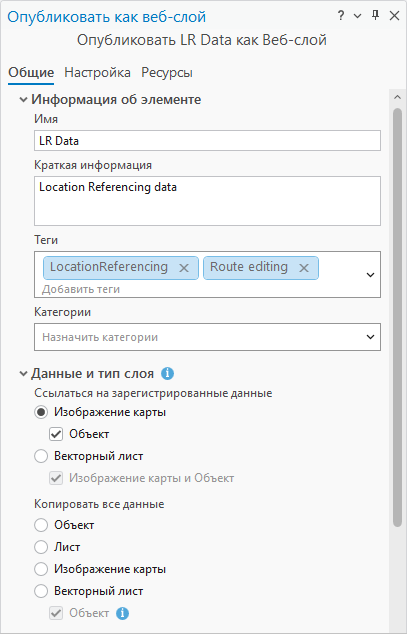Viewport: 407px width, 634px height.
Task: Close the Опубликовать как веб-слой pane
Action: coord(394,16)
